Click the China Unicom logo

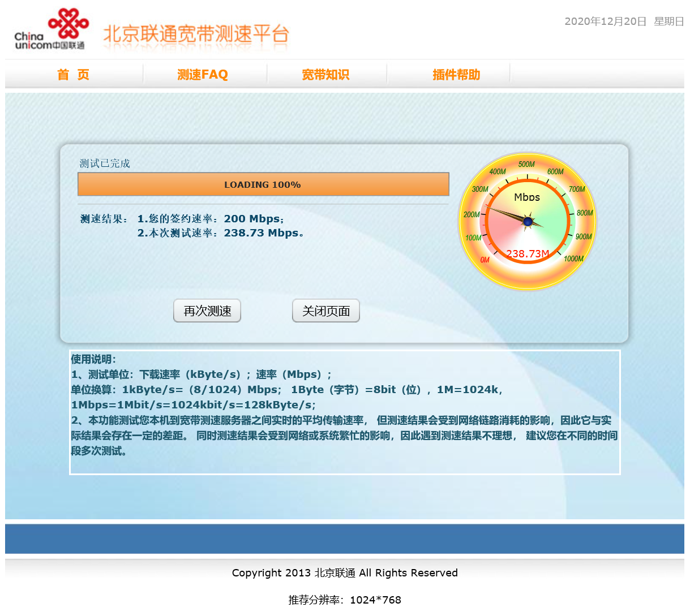click(x=51, y=30)
